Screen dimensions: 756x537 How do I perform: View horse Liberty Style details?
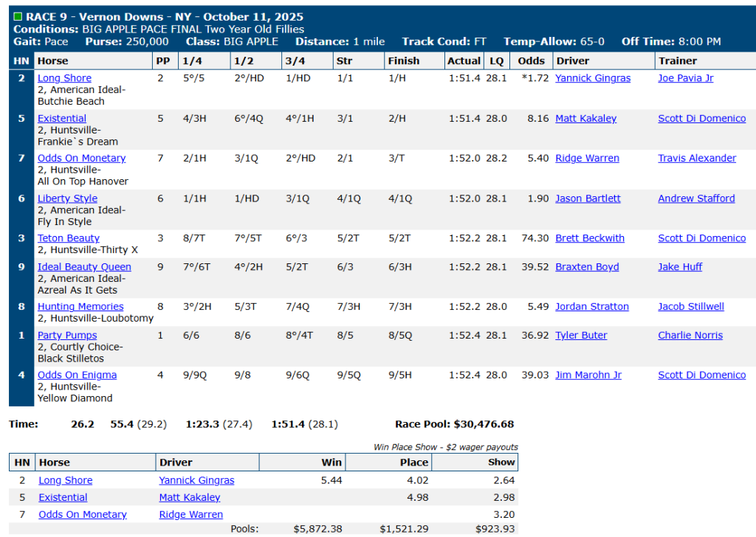click(67, 198)
